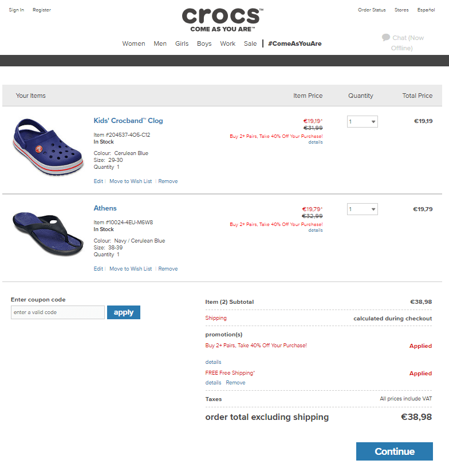This screenshot has width=449, height=476.
Task: Focus the coupon code input field
Action: tap(58, 312)
